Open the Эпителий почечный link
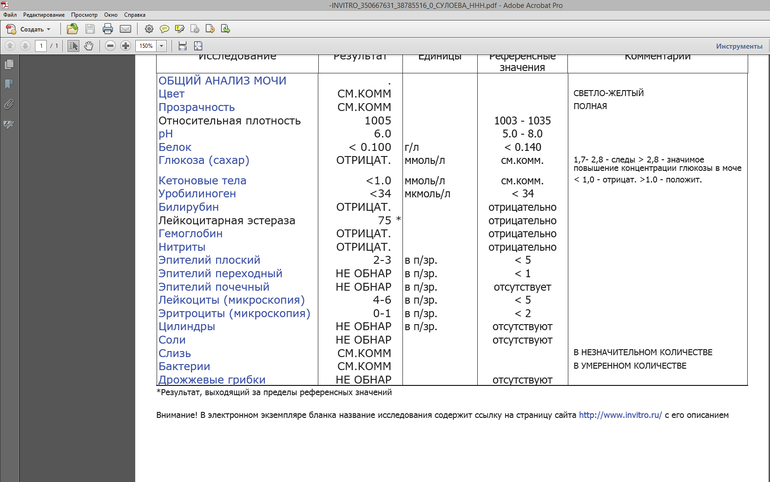Viewport: 770px width, 482px height. coord(214,287)
